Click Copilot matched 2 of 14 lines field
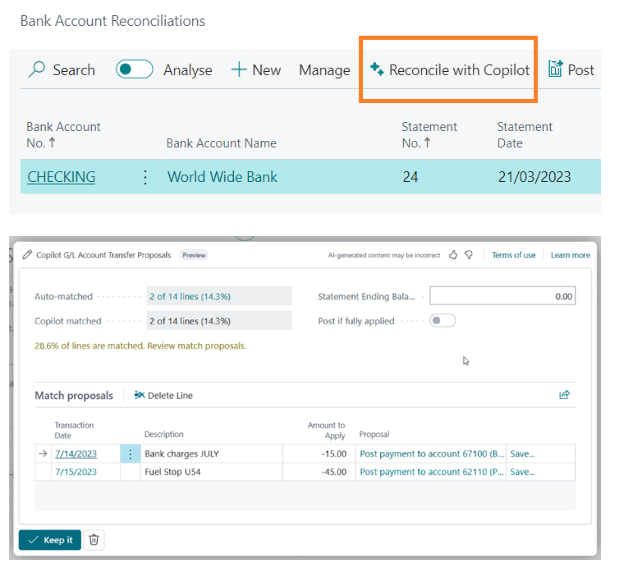Image resolution: width=625 pixels, height=584 pixels. pos(219,321)
